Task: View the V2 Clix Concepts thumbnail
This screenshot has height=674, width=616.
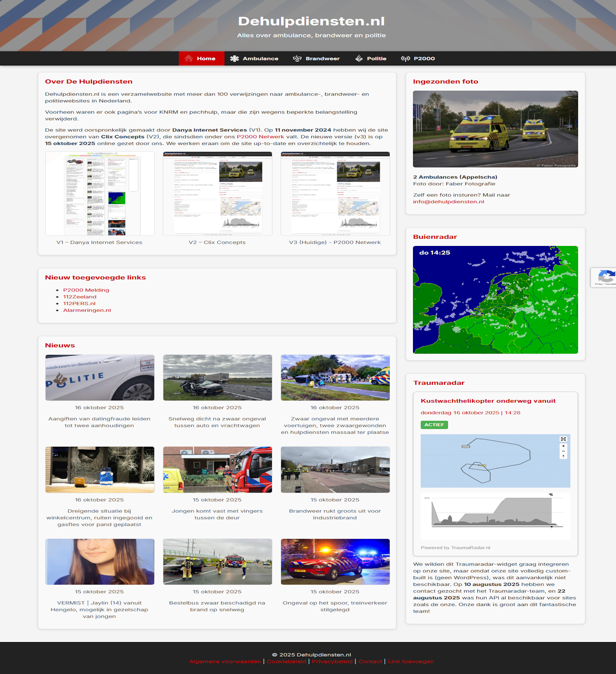Action: click(217, 193)
